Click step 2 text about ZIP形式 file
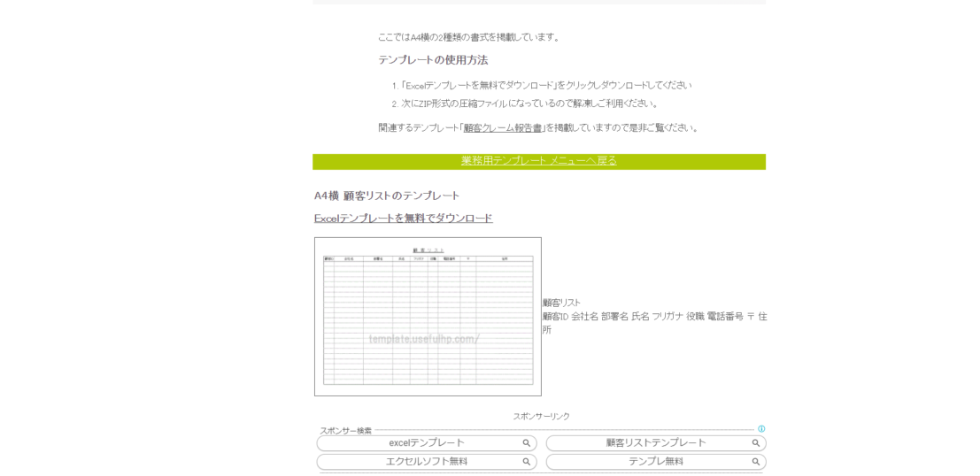This screenshot has height=476, width=980. point(529,104)
